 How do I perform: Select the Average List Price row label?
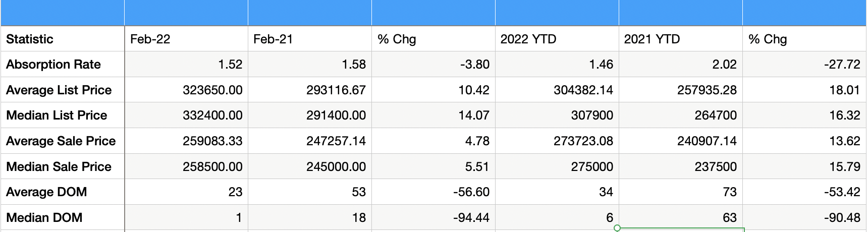(63, 90)
